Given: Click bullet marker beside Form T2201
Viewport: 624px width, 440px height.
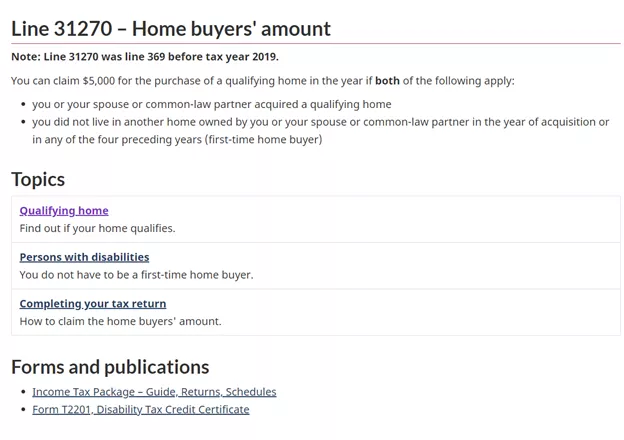Looking at the screenshot, I should click(x=23, y=410).
